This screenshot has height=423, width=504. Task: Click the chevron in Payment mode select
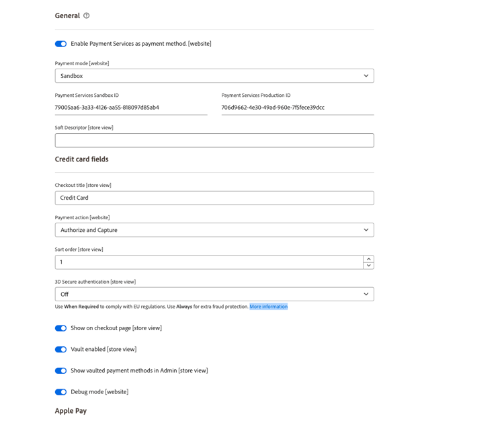pyautogui.click(x=366, y=76)
